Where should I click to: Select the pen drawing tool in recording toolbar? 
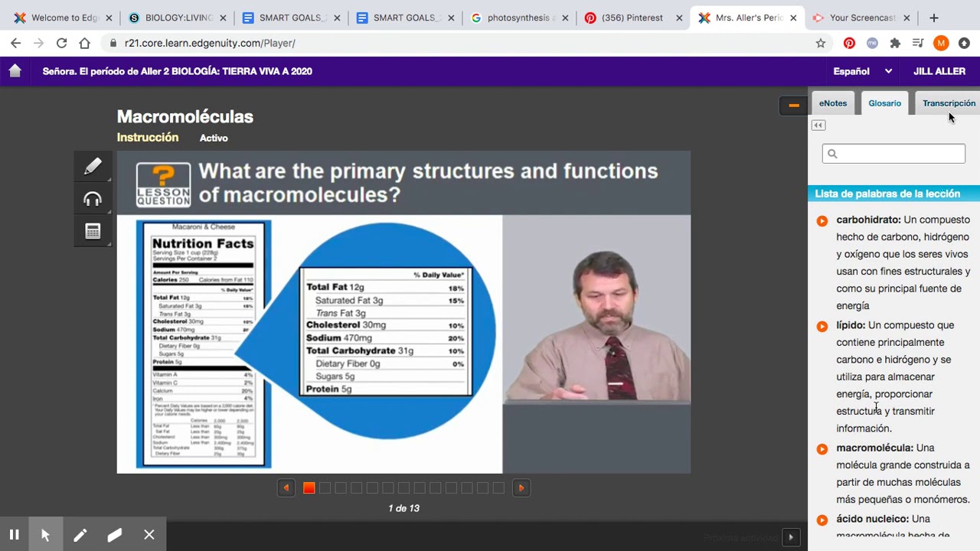80,535
